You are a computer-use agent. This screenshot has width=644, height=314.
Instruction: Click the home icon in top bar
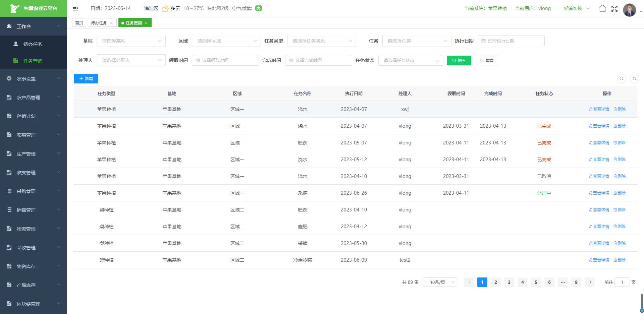point(602,8)
